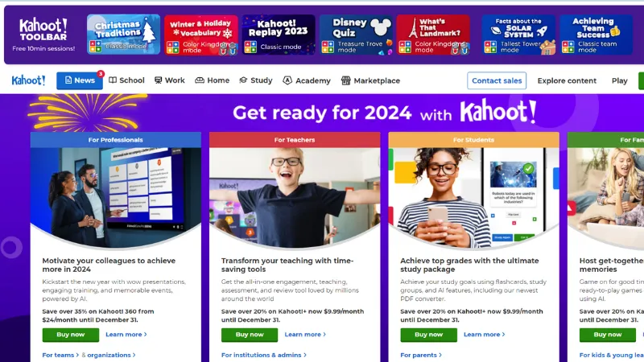
Task: Select Facts about the Solar System tile
Action: (518, 35)
